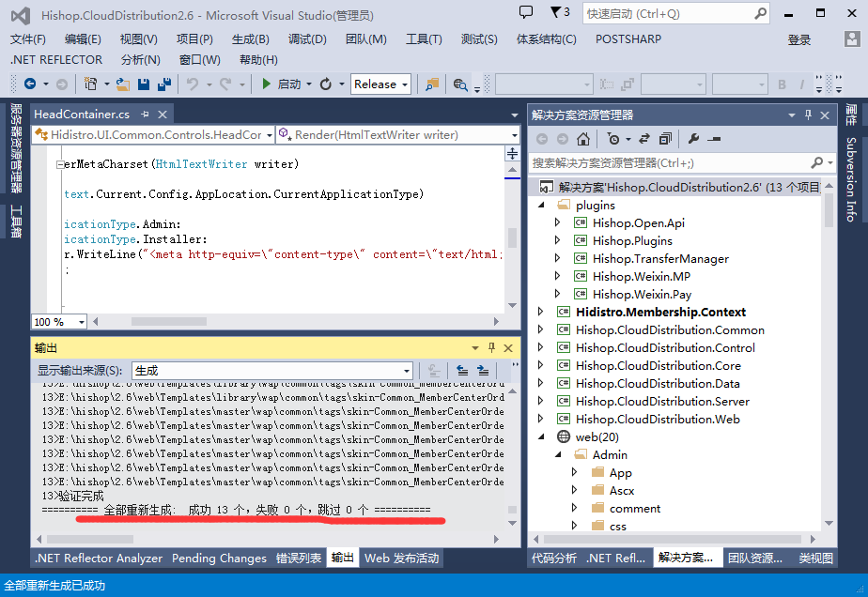Screen dimensions: 868x597
Task: Click the 13>验证完成 output line
Action: pyautogui.click(x=72, y=496)
